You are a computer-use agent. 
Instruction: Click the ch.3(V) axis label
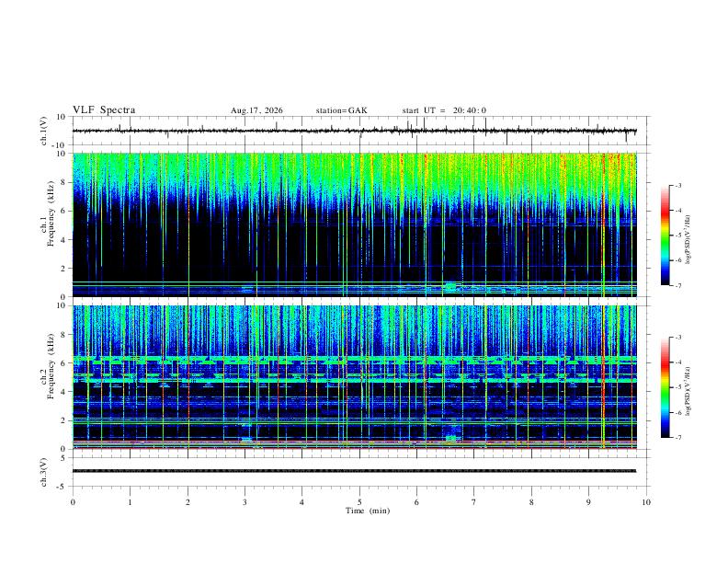click(x=44, y=472)
